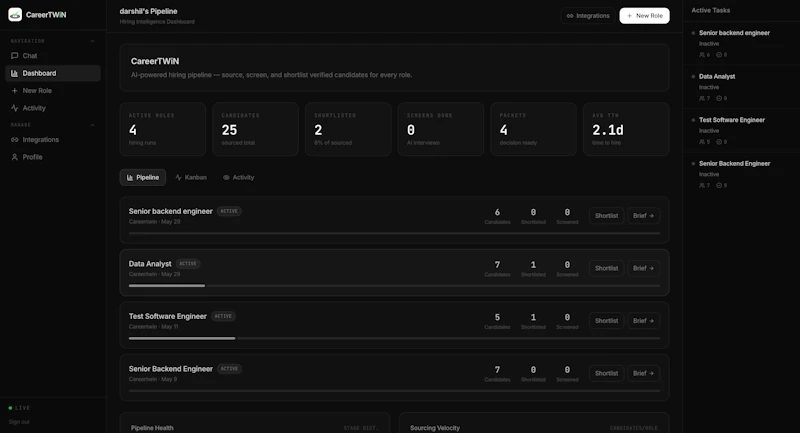Open Profile in the sidebar

coord(53,157)
